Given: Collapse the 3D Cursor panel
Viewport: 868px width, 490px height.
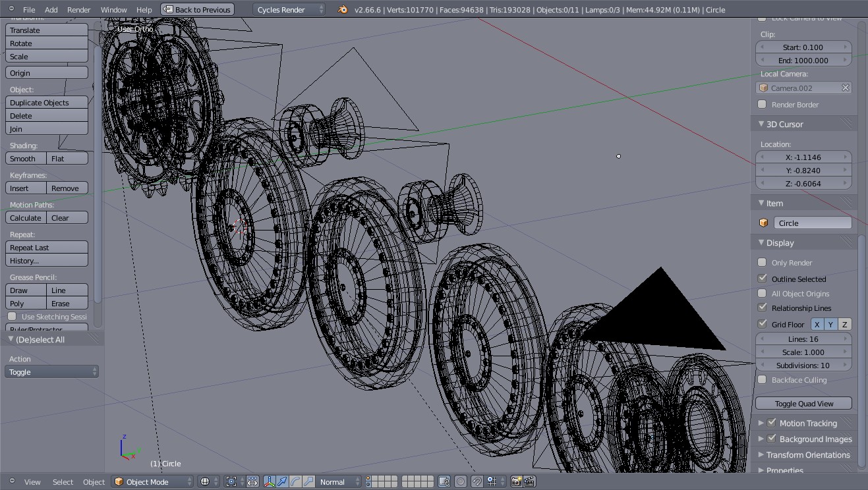Looking at the screenshot, I should pyautogui.click(x=761, y=124).
